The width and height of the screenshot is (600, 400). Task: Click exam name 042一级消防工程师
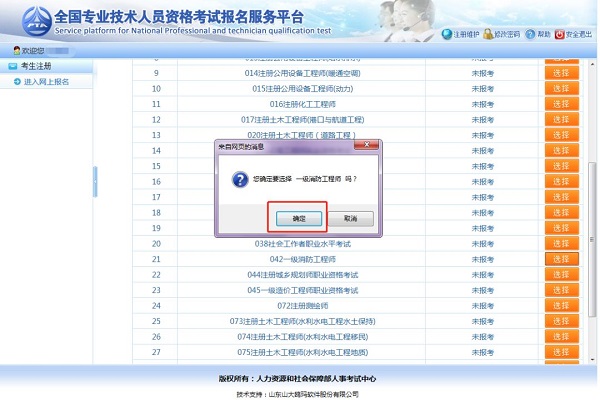302,259
